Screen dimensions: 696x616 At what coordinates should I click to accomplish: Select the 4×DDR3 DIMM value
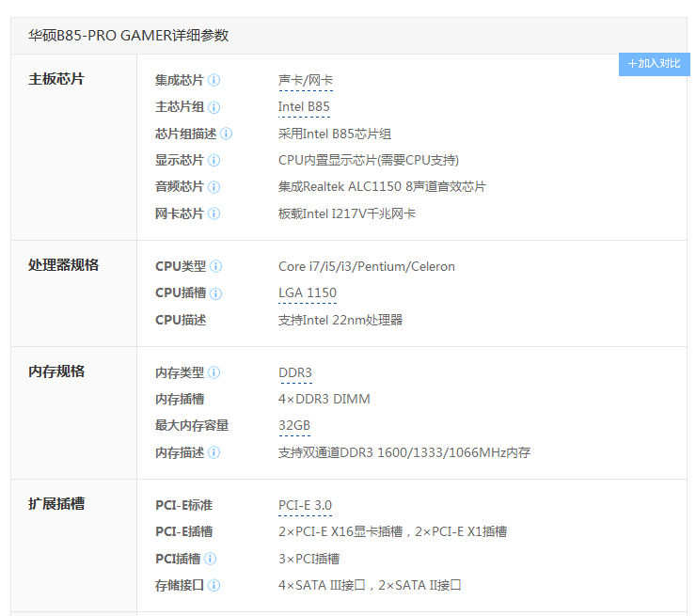(x=324, y=399)
